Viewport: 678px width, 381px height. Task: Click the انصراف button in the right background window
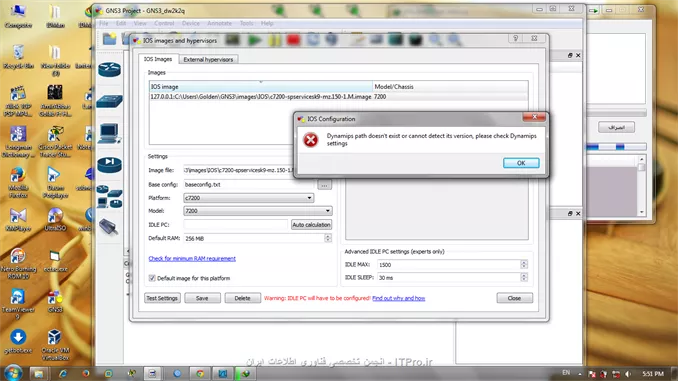pos(617,128)
